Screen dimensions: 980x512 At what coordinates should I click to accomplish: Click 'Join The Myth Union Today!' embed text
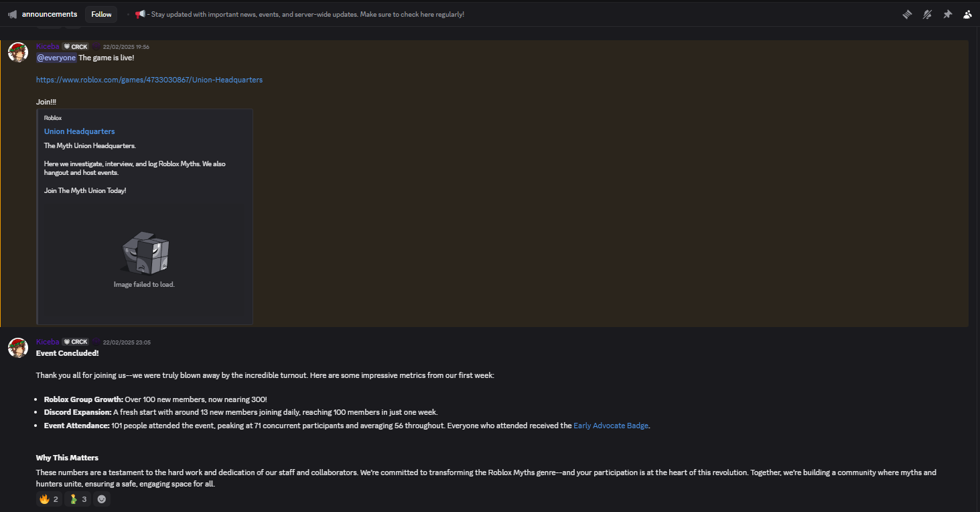pyautogui.click(x=85, y=190)
